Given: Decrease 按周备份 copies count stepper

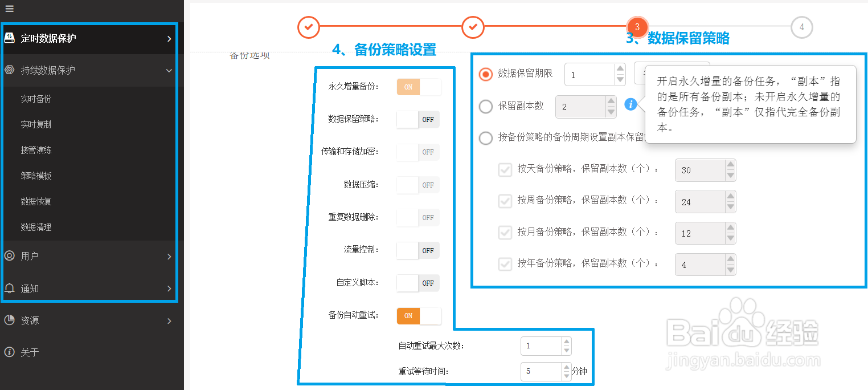Looking at the screenshot, I should (731, 208).
